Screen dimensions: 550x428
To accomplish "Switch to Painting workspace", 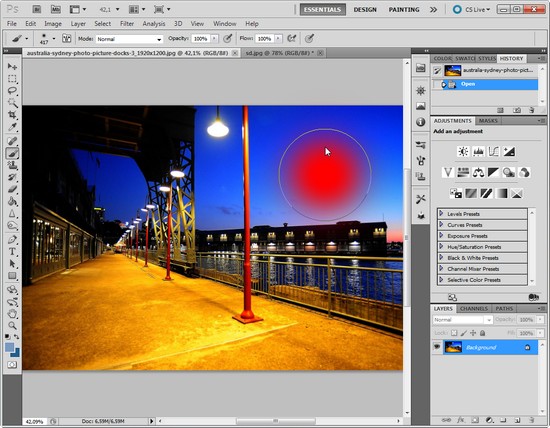I will (x=404, y=9).
